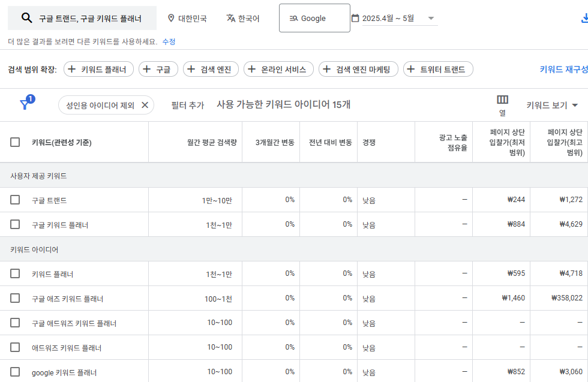Click the download icon at top right
588x382 pixels.
point(584,18)
